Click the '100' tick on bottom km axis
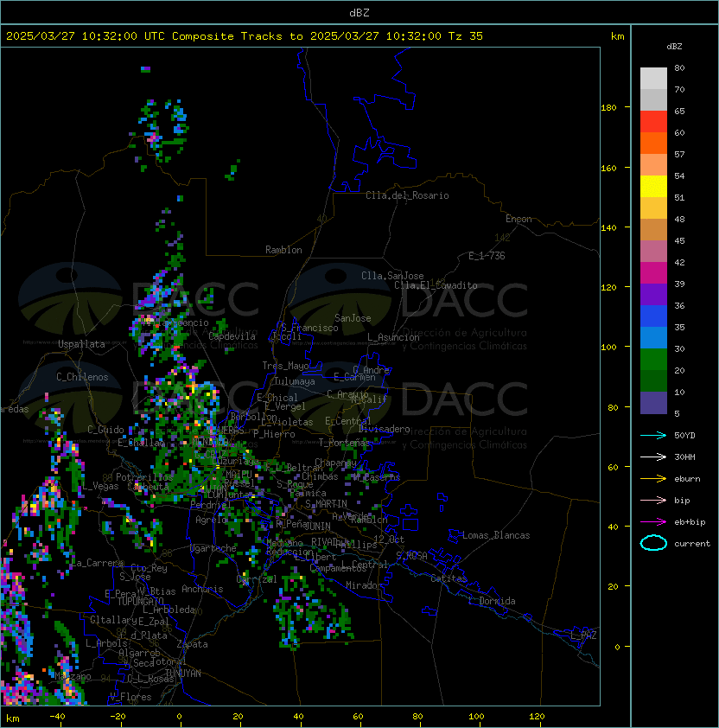 (476, 717)
